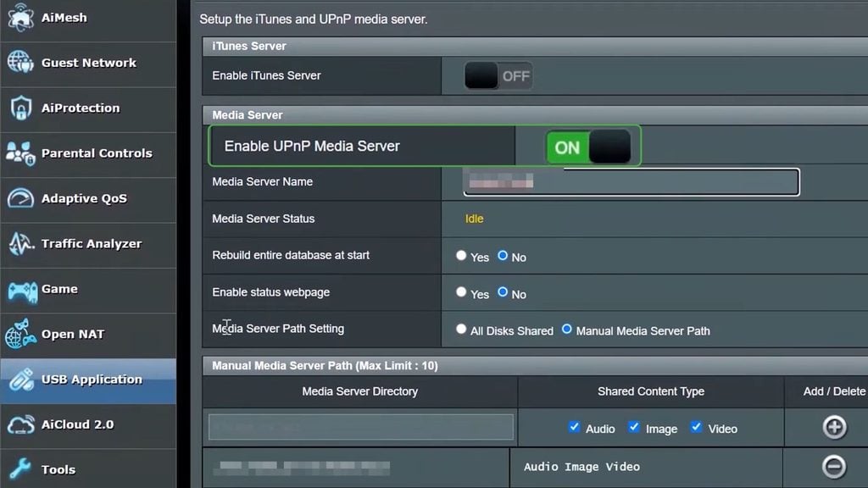Click the Shared Content Type column header

point(651,391)
